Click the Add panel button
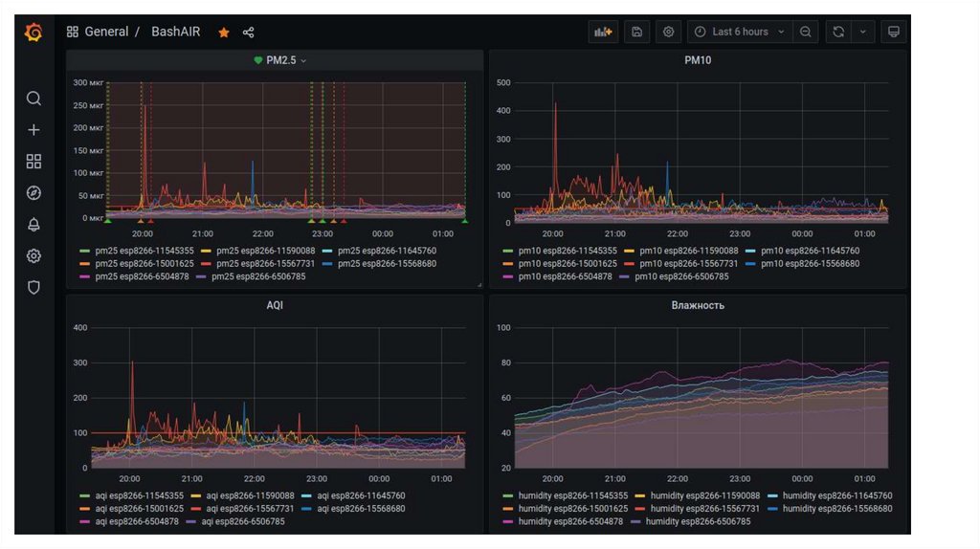Viewport: 980px width, 549px height. (603, 32)
